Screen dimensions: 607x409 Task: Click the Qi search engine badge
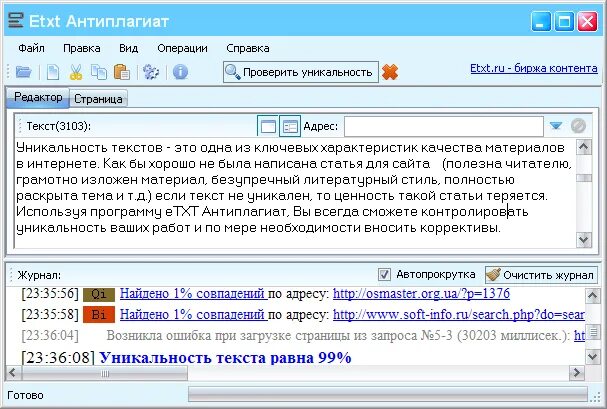(x=99, y=294)
